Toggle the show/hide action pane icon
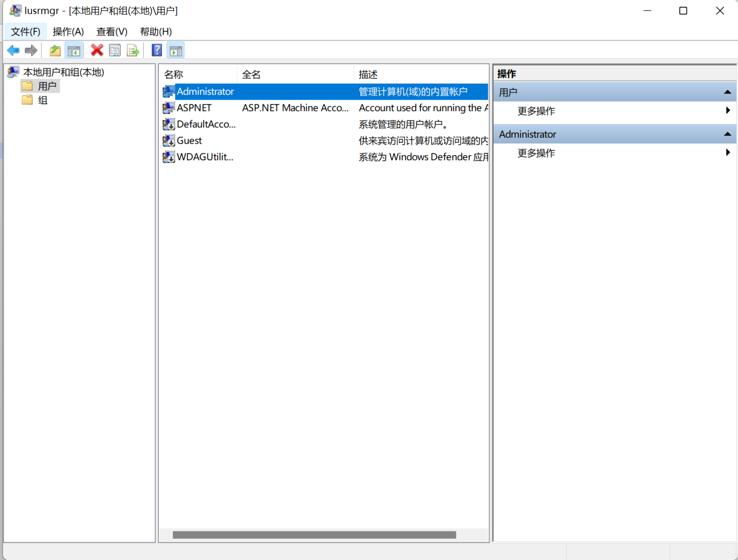Screen dimensions: 738x560 pyautogui.click(x=176, y=50)
